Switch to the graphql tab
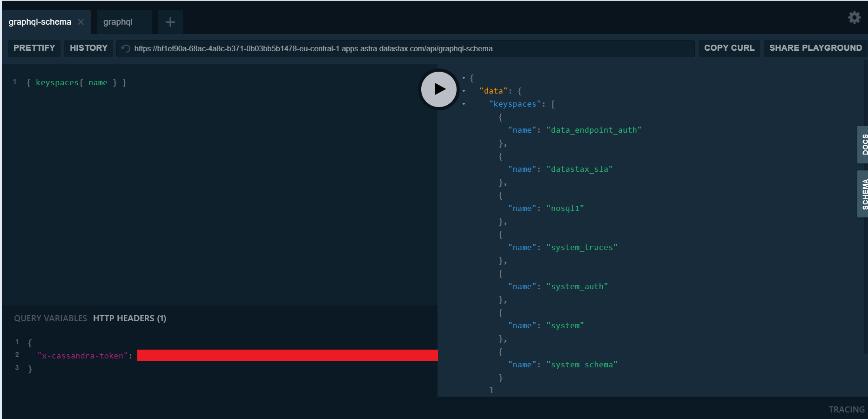The image size is (868, 419). pos(118,21)
